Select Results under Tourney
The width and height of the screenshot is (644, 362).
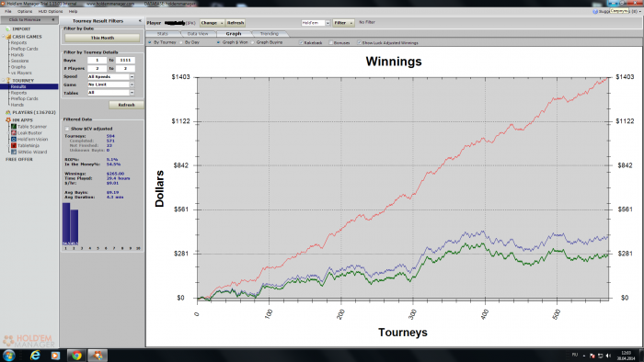click(18, 86)
